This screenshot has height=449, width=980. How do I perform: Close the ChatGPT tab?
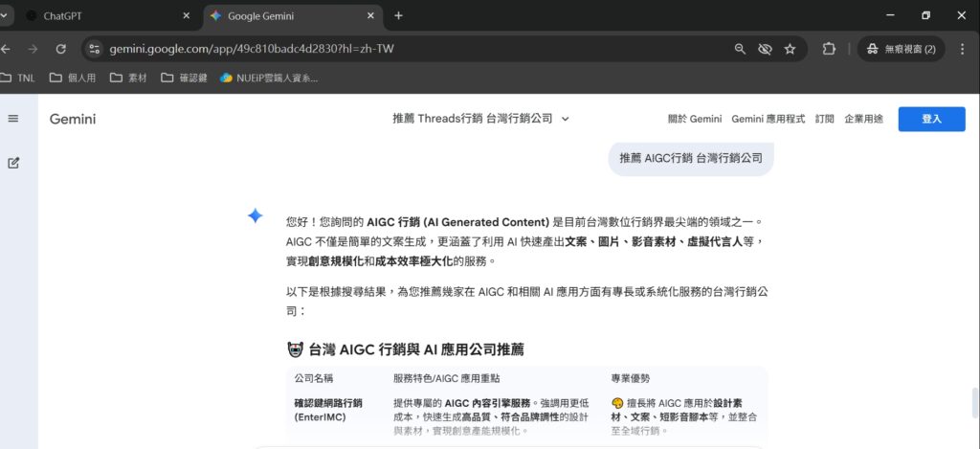coord(186,16)
